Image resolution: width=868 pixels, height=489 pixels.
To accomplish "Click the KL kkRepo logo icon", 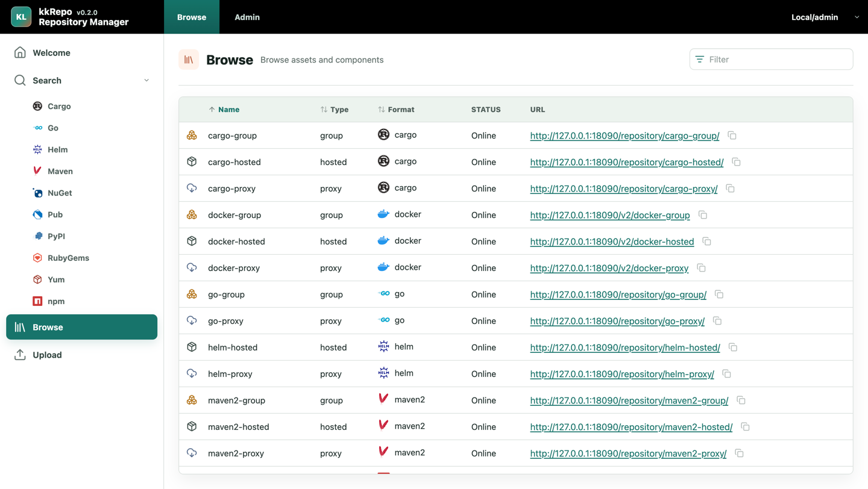I will tap(21, 17).
